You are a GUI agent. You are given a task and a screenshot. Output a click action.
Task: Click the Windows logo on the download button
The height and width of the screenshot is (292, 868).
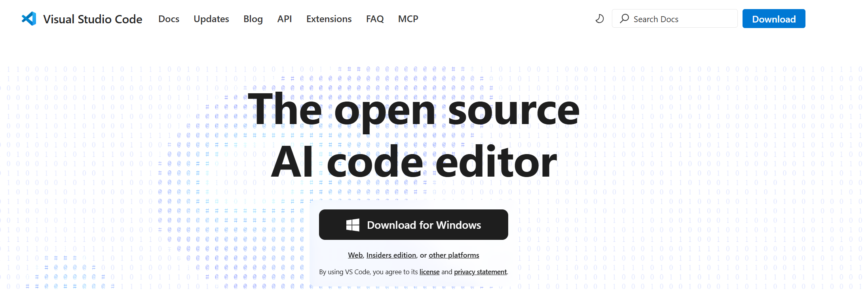(x=353, y=225)
